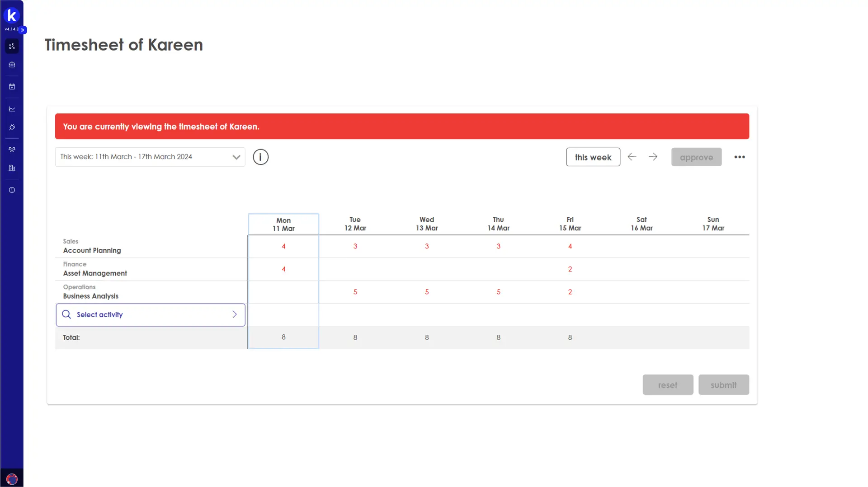Open the plug integrations icon in the sidebar
The image size is (868, 487).
click(x=12, y=127)
